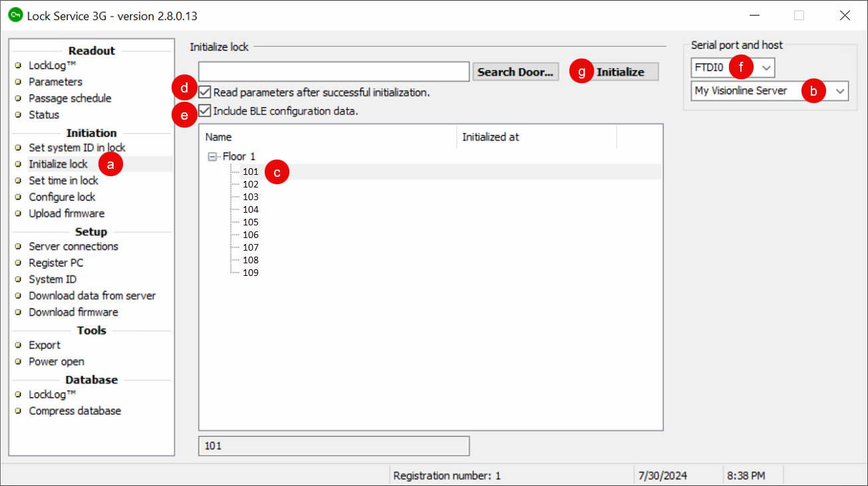This screenshot has width=868, height=486.
Task: Click the bullet icon beside Register PC
Action: 19,263
